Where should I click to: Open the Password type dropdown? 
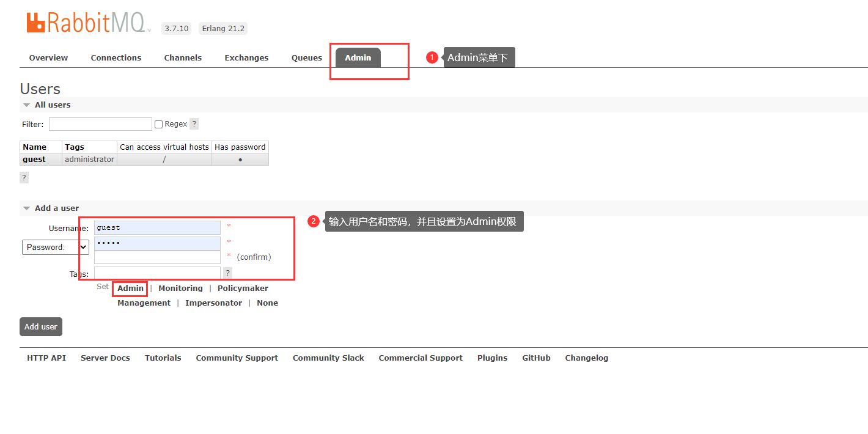point(56,247)
